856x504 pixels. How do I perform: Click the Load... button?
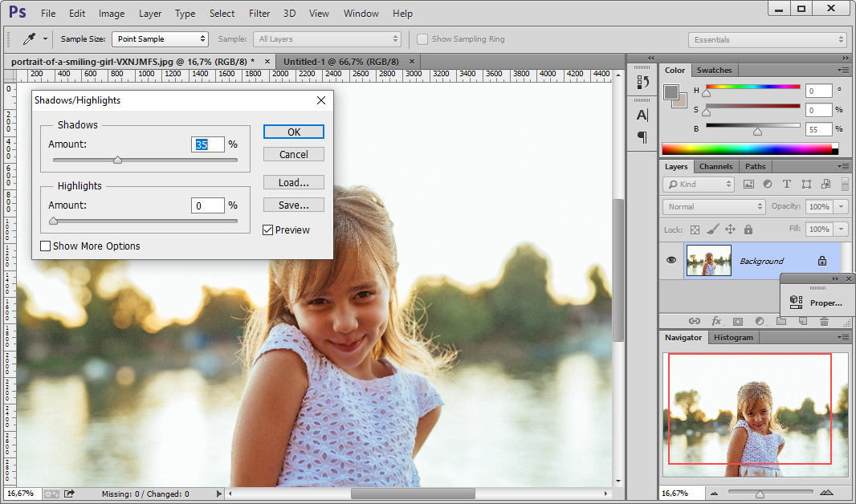[293, 183]
